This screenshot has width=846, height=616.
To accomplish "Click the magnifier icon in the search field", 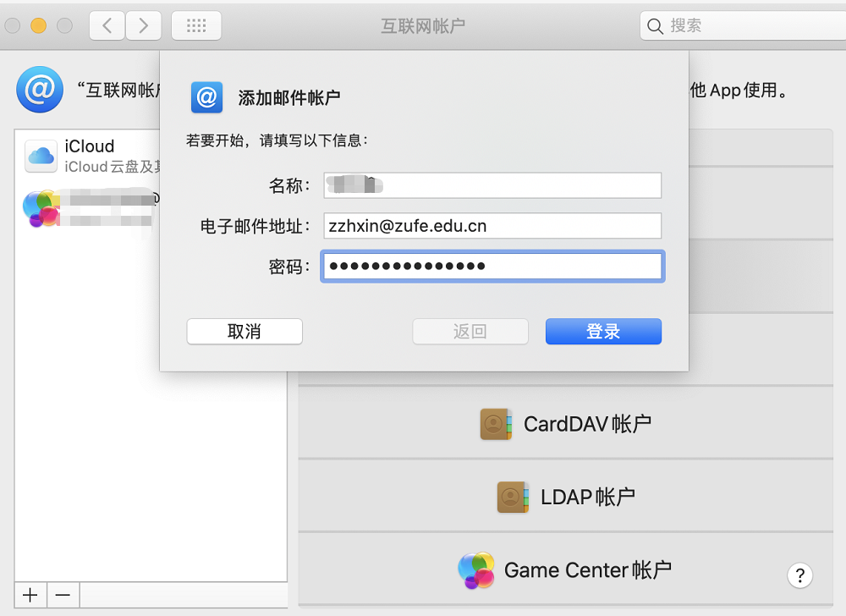I will pyautogui.click(x=655, y=26).
